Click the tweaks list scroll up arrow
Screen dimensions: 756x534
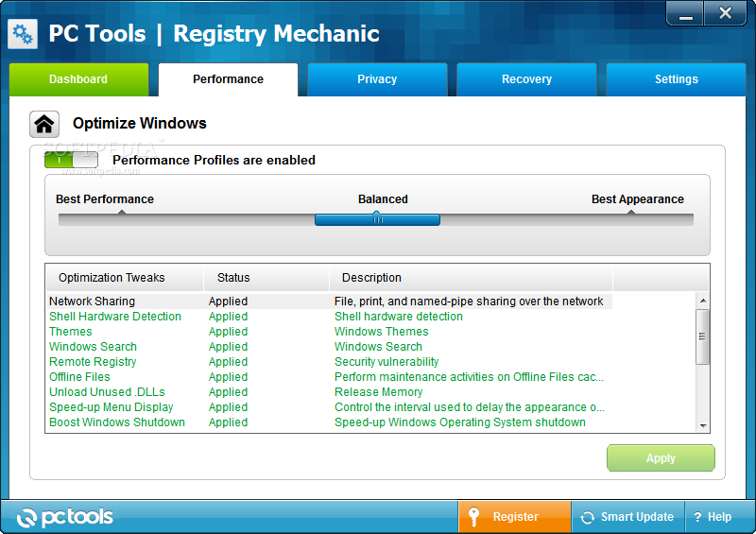pyautogui.click(x=703, y=301)
